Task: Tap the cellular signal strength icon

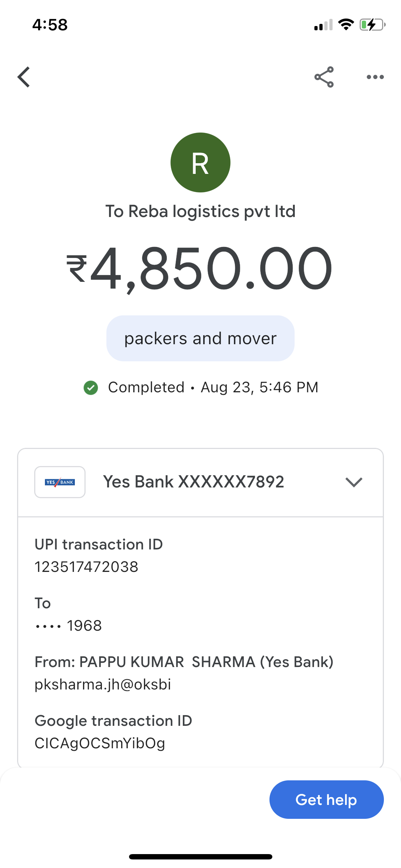Action: point(323,25)
